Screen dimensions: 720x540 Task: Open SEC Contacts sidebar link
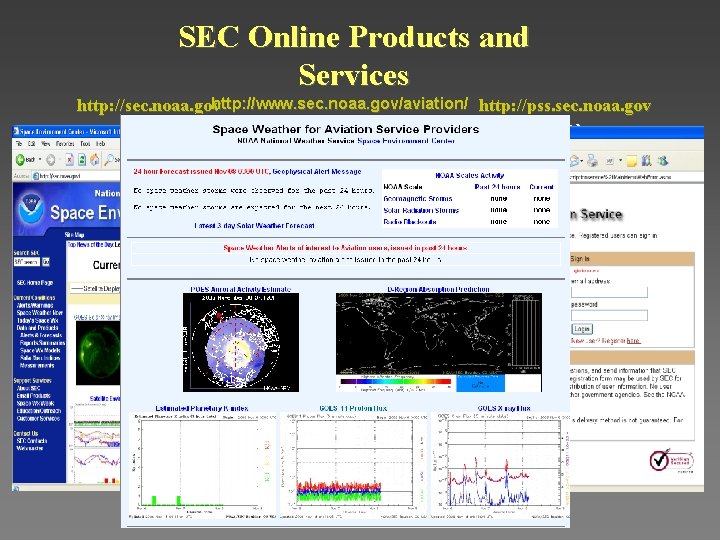click(32, 441)
